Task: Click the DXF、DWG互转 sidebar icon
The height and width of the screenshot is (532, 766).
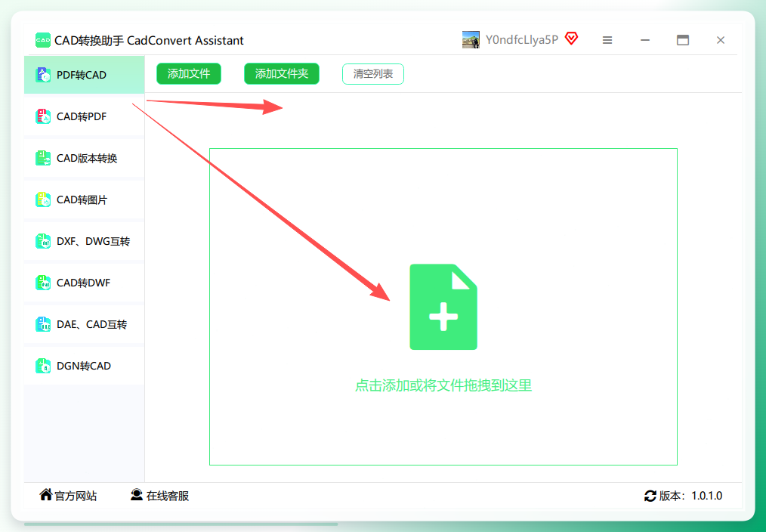Action: [43, 241]
